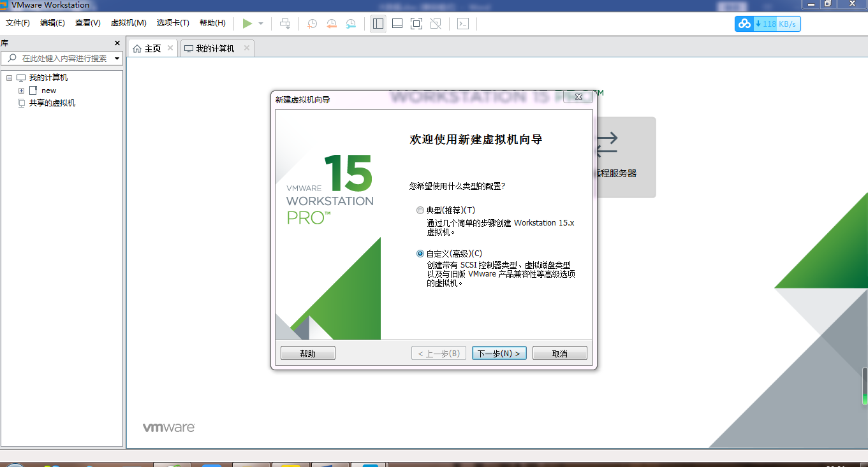Viewport: 868px width, 467px height.
Task: Select 共享的虚拟机 in the library tree
Action: click(x=52, y=103)
